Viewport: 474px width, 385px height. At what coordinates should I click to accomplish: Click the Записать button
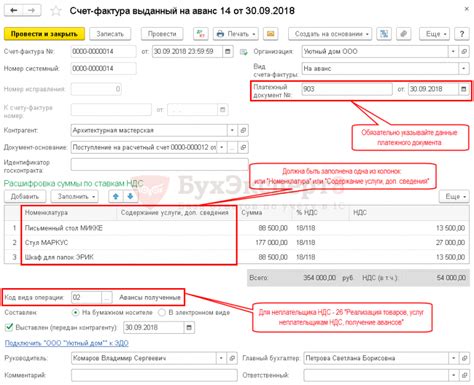[x=110, y=34]
